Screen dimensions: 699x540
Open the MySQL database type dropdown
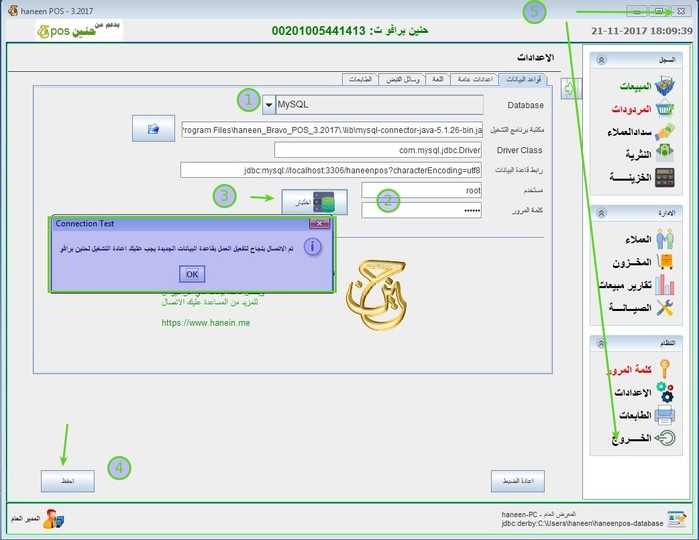coord(268,105)
